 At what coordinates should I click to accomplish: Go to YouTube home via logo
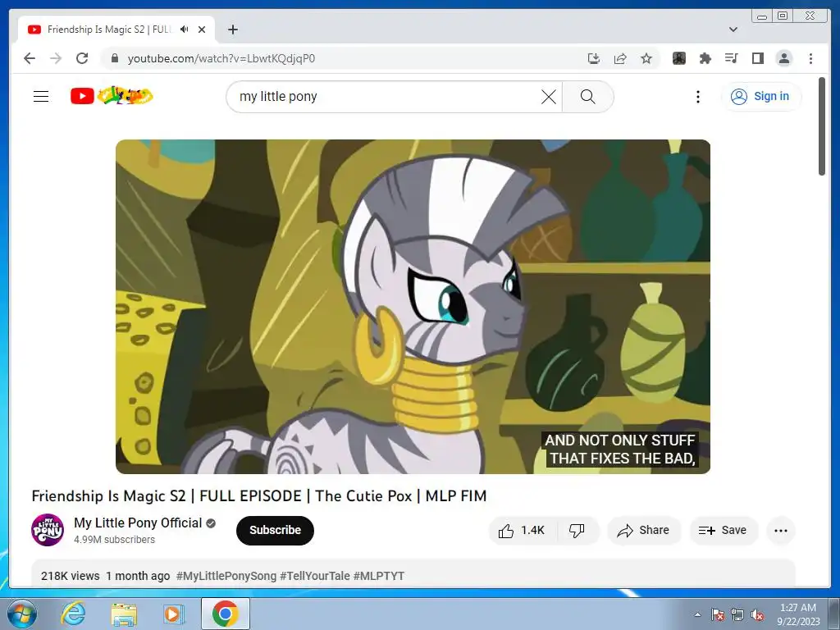click(112, 96)
